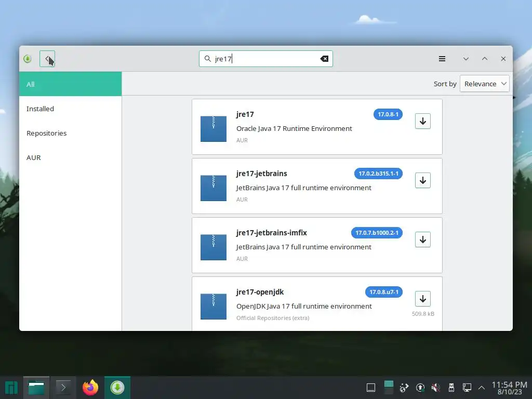Open the hamburger menu

tap(442, 59)
